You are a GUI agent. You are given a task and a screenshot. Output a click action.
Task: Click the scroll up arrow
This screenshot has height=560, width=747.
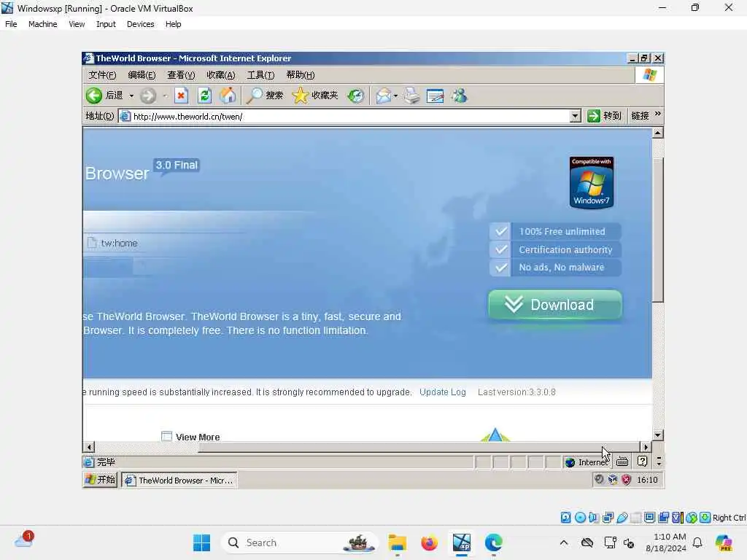[657, 133]
